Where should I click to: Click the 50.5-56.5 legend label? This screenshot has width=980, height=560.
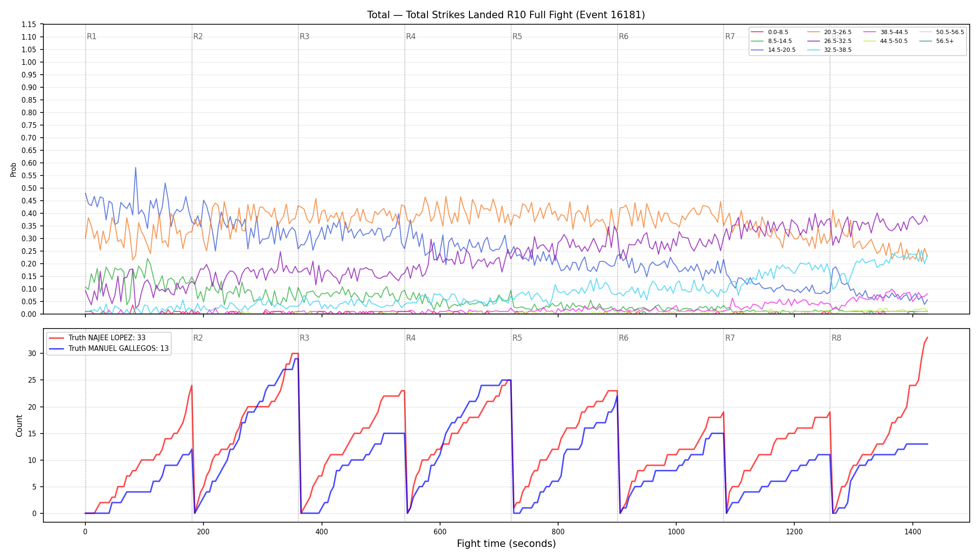point(950,32)
